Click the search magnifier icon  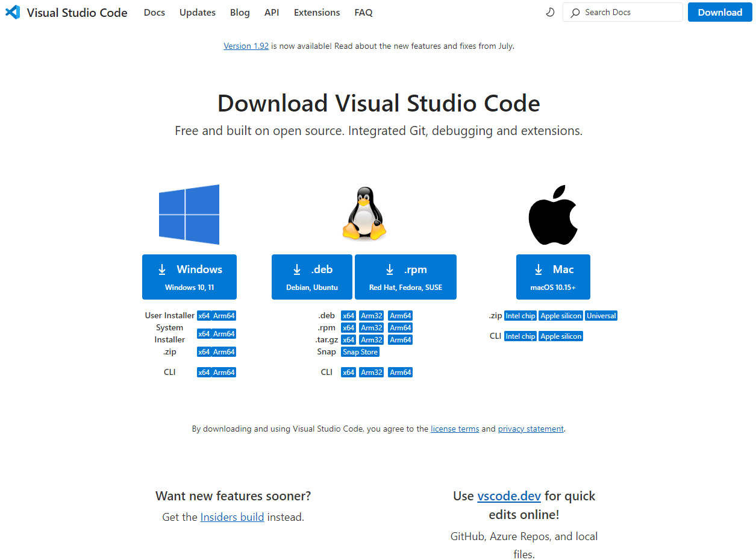pos(575,12)
